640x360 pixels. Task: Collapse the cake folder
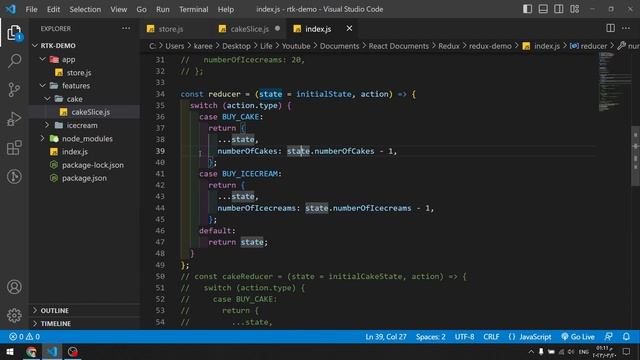point(74,99)
